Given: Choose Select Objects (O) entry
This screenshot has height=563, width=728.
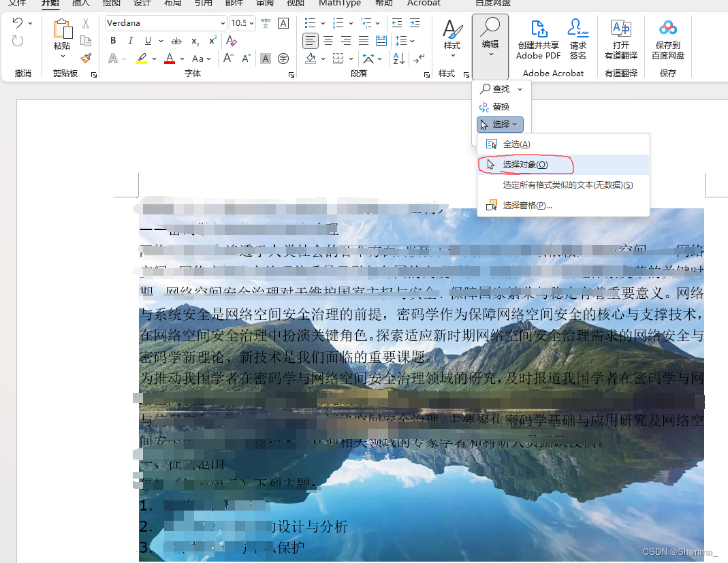Looking at the screenshot, I should (x=563, y=165).
